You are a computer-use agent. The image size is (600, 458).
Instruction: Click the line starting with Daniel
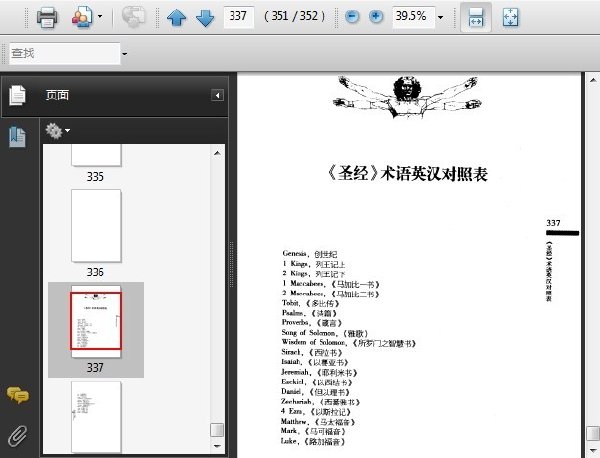coord(315,392)
